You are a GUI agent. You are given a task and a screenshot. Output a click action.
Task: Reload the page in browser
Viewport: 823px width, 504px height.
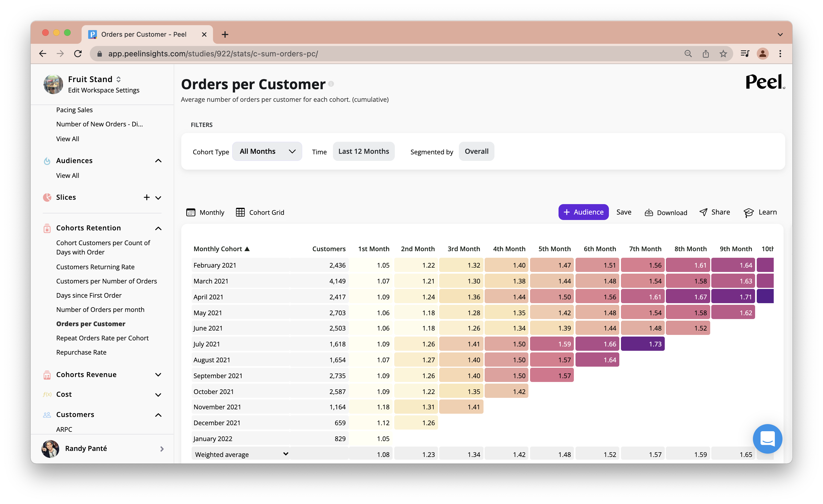coord(78,54)
